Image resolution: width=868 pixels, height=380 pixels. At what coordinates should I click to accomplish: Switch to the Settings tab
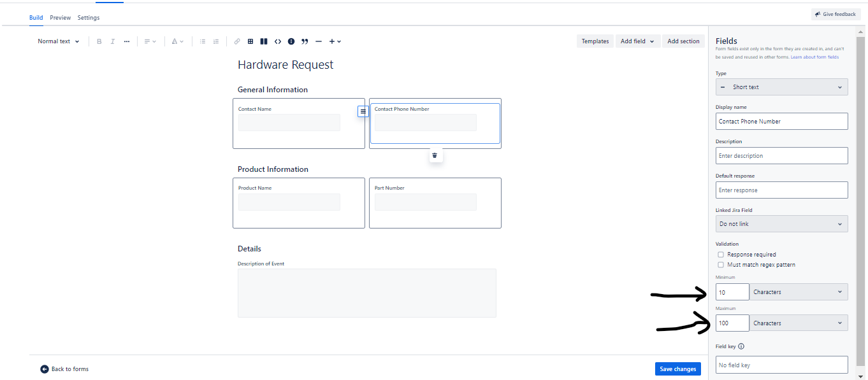click(x=89, y=17)
